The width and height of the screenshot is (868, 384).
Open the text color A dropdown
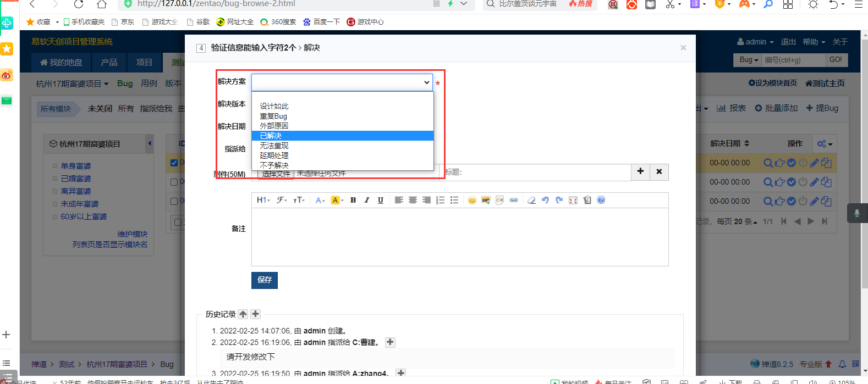pos(320,200)
